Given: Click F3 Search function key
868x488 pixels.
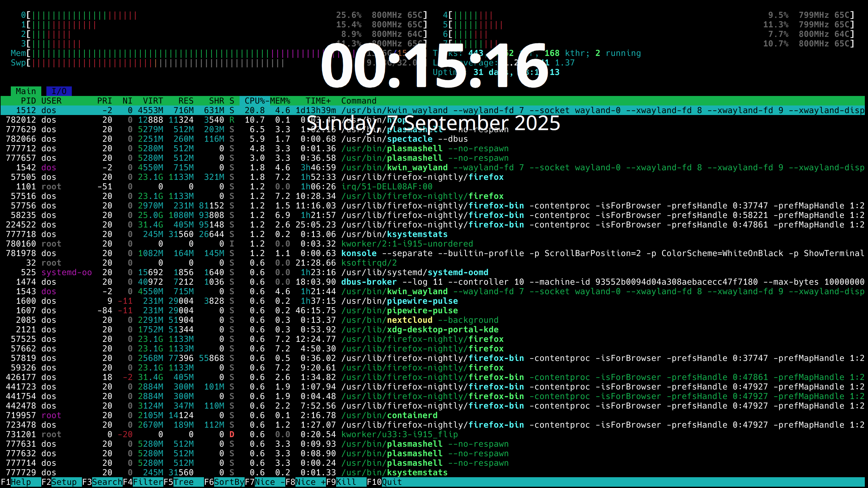Looking at the screenshot, I should coord(102,482).
